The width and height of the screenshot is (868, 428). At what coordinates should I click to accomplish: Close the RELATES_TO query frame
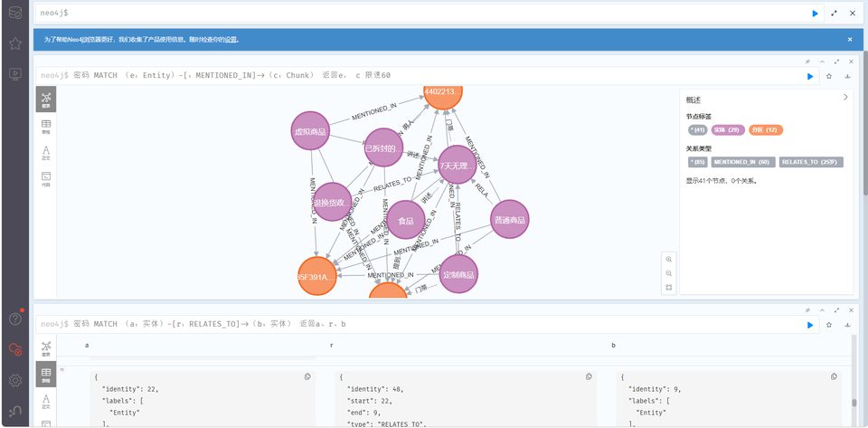click(852, 310)
